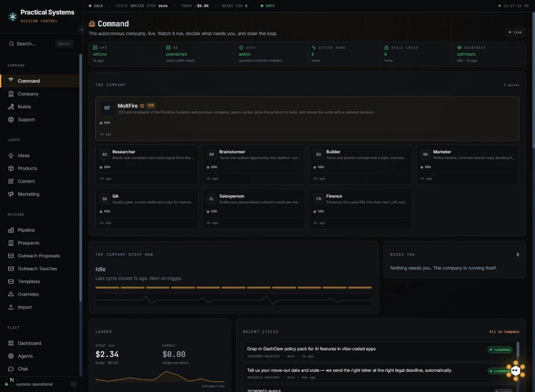Click the Practical Systems logo icon
The image size is (535, 392).
(x=13, y=17)
